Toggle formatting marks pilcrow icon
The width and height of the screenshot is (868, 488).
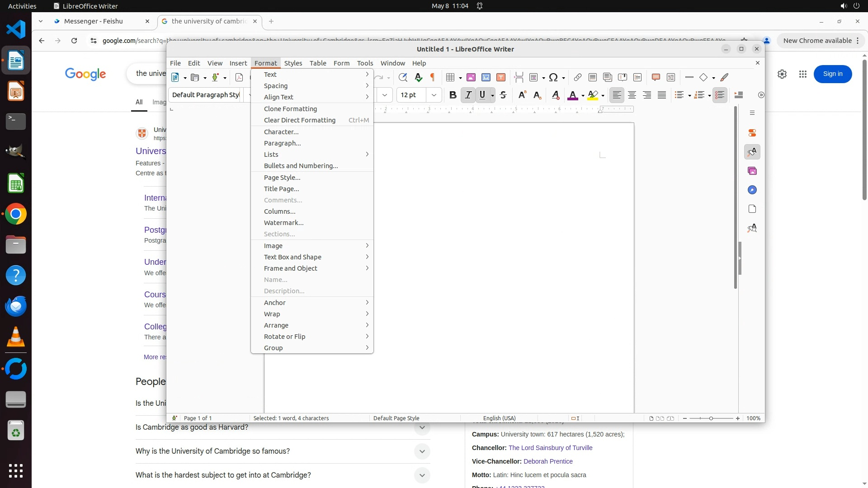click(x=433, y=77)
